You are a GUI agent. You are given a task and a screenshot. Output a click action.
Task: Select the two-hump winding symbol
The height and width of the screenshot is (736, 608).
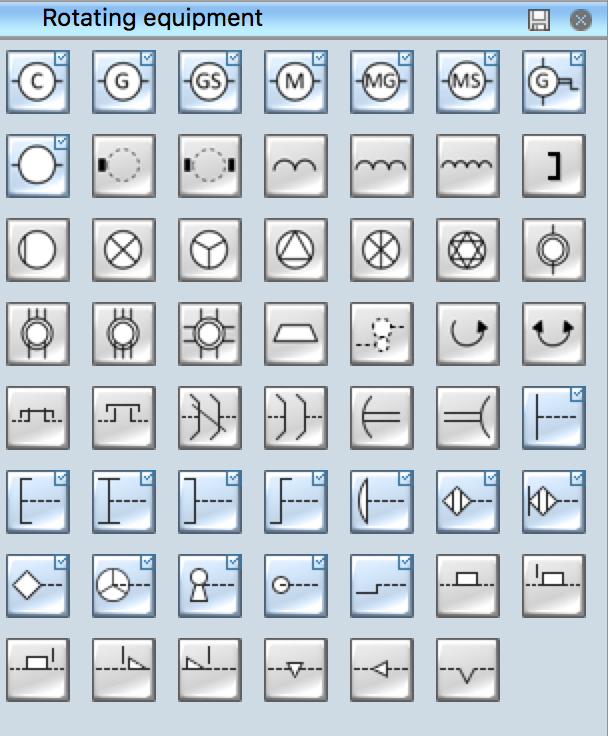point(296,166)
